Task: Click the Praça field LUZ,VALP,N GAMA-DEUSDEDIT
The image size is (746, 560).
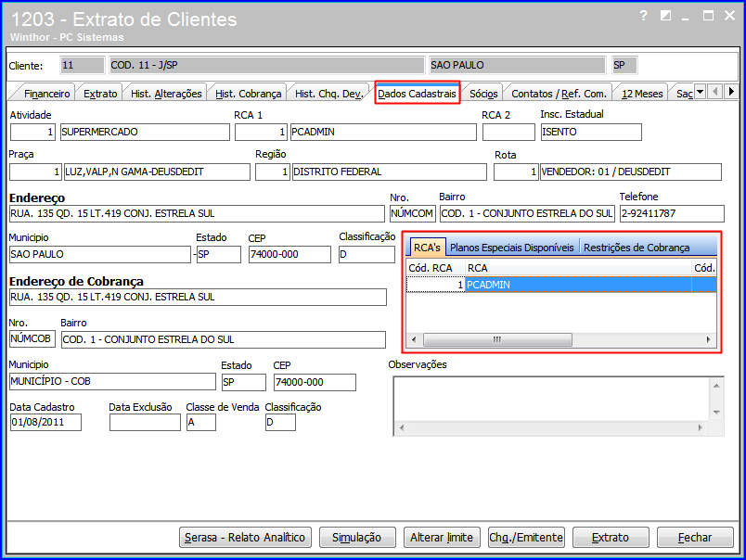Action: coord(157,172)
